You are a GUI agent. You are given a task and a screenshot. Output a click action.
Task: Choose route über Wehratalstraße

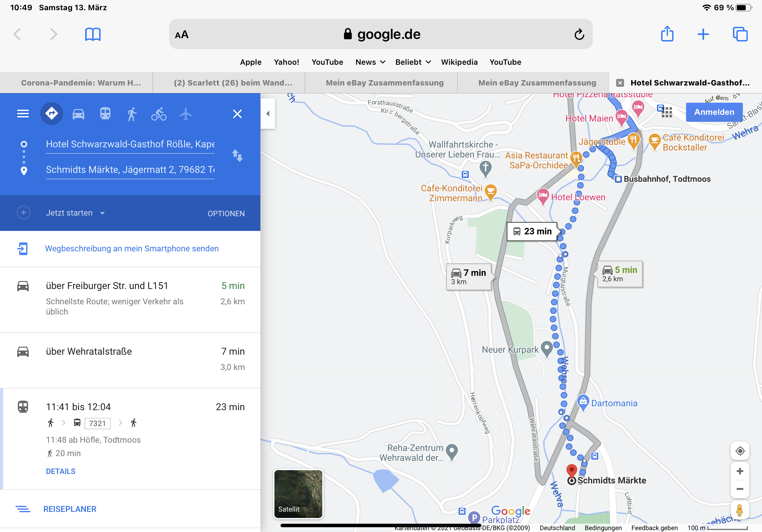pos(130,359)
